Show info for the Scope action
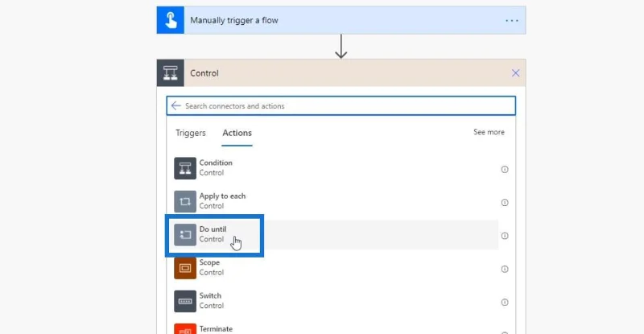This screenshot has width=644, height=334. click(x=505, y=269)
